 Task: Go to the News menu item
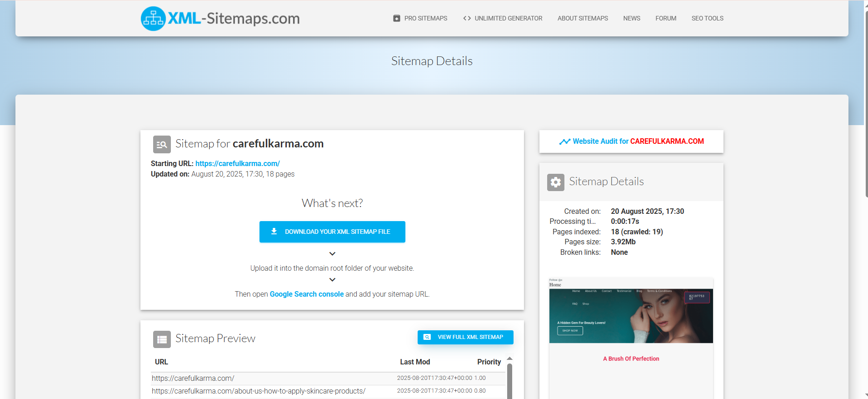point(632,18)
